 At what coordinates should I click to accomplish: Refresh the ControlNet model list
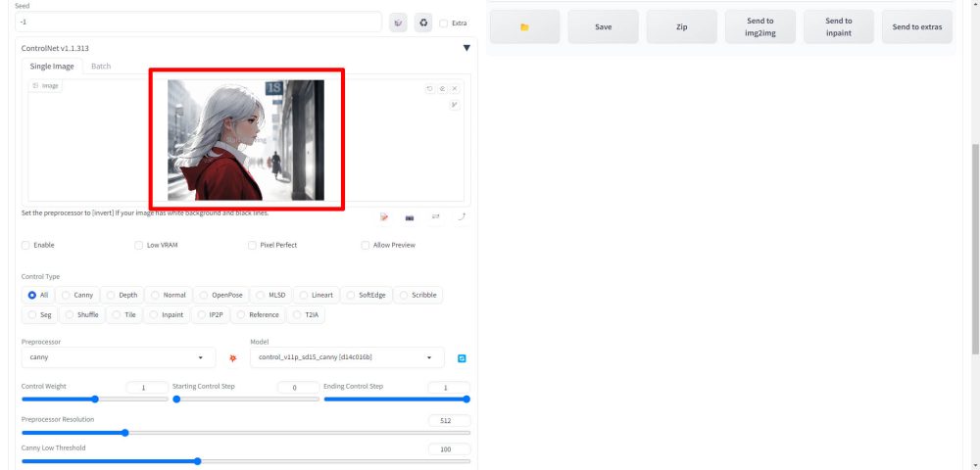tap(462, 358)
